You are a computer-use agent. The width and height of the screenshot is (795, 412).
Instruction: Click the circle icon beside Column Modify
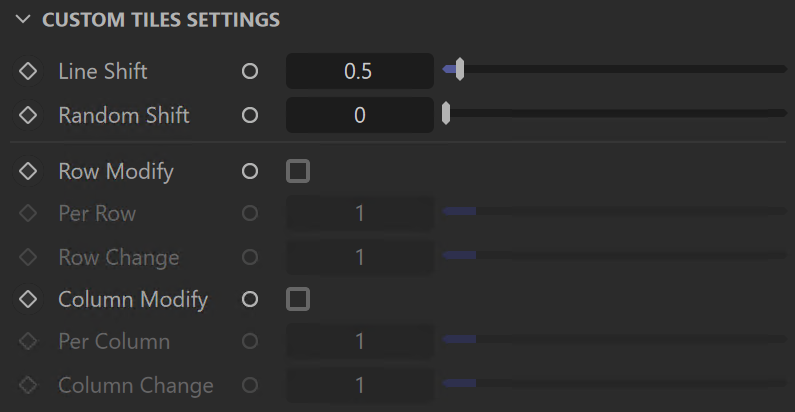click(x=250, y=299)
